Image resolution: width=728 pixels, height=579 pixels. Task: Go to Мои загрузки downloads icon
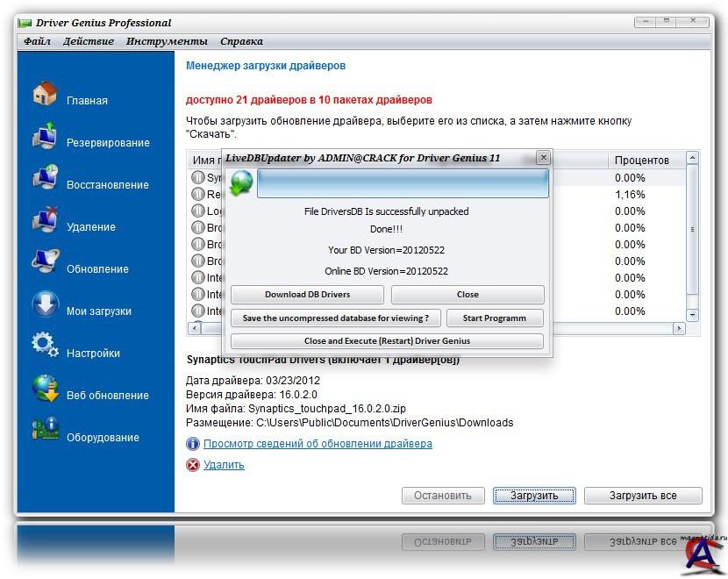(x=45, y=304)
